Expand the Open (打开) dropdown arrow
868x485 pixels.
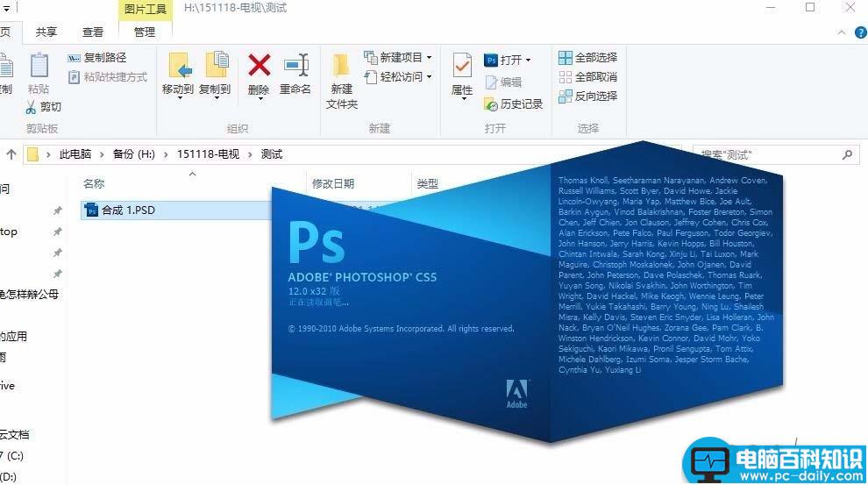[x=528, y=60]
